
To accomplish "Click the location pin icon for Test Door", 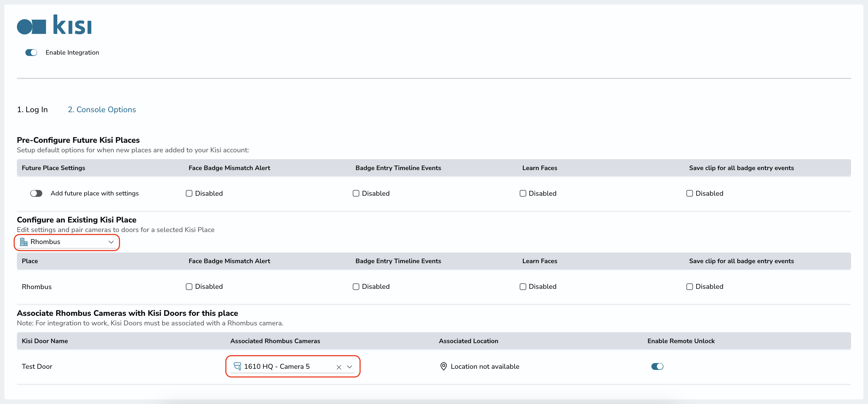I will (444, 366).
